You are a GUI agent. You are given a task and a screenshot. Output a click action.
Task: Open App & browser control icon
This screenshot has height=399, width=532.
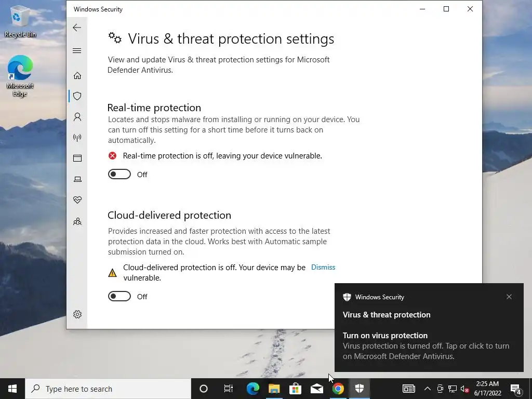pos(77,158)
